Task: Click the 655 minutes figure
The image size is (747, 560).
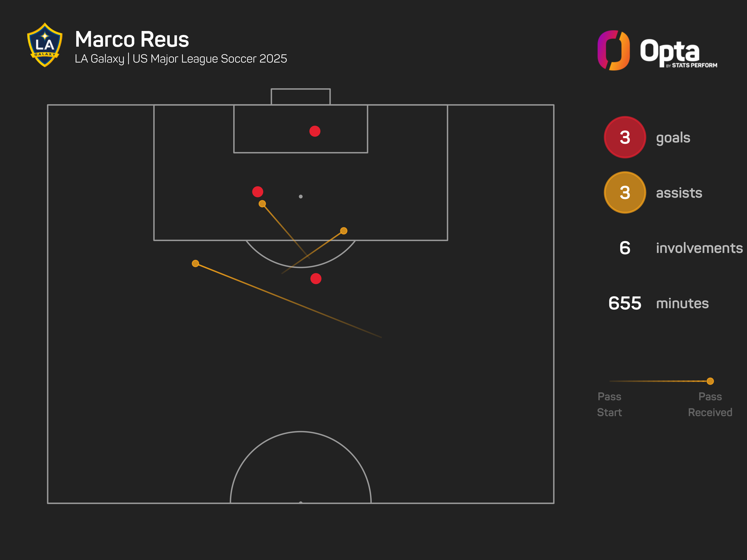Action: [x=624, y=303]
